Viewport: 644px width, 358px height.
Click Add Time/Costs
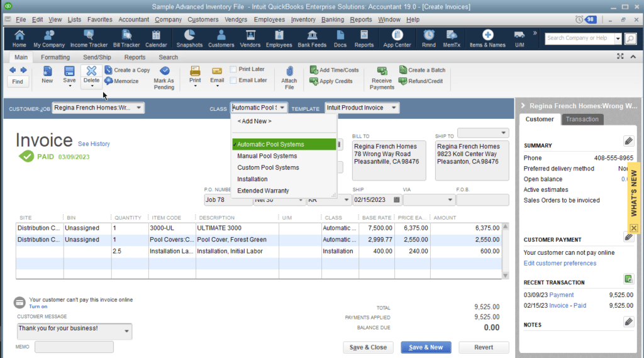(335, 70)
